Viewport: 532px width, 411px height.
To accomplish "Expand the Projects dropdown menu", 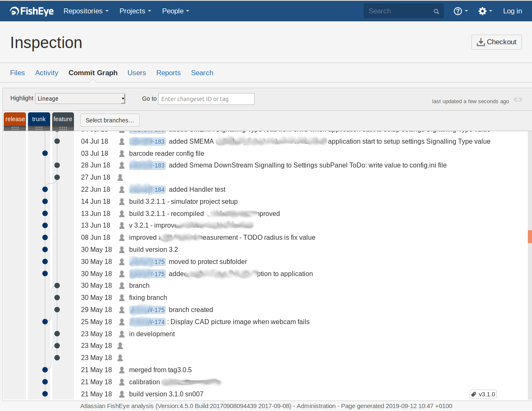I will [x=135, y=11].
